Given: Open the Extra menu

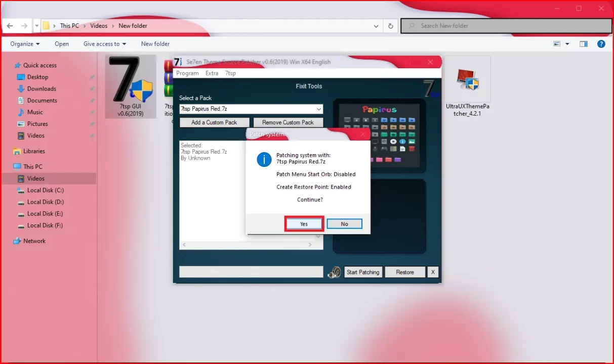Looking at the screenshot, I should 212,73.
